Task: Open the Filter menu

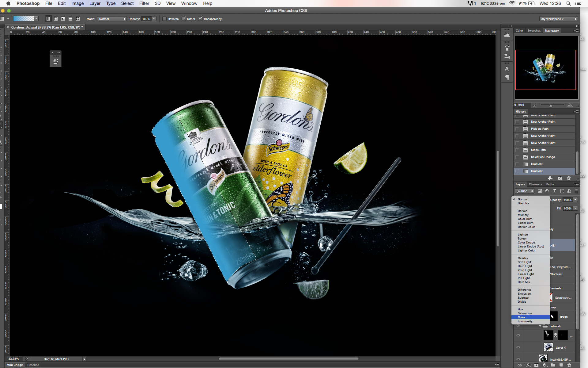Action: click(144, 3)
